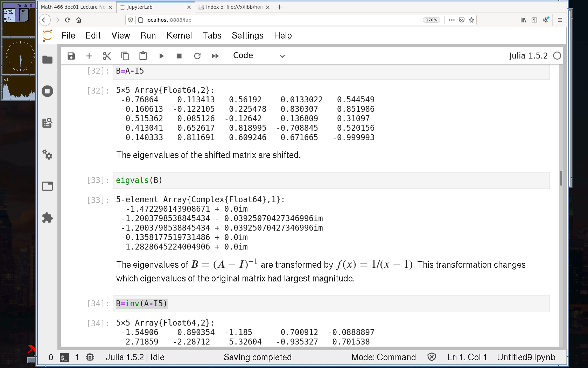Image resolution: width=588 pixels, height=368 pixels.
Task: Restart the kernel with the refresh arrow icon
Action: pos(197,56)
